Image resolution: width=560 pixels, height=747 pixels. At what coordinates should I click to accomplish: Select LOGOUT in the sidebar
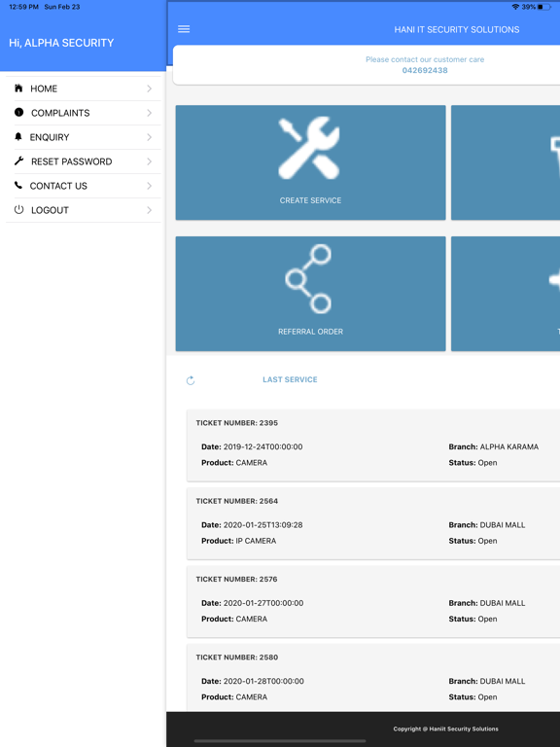tap(84, 210)
